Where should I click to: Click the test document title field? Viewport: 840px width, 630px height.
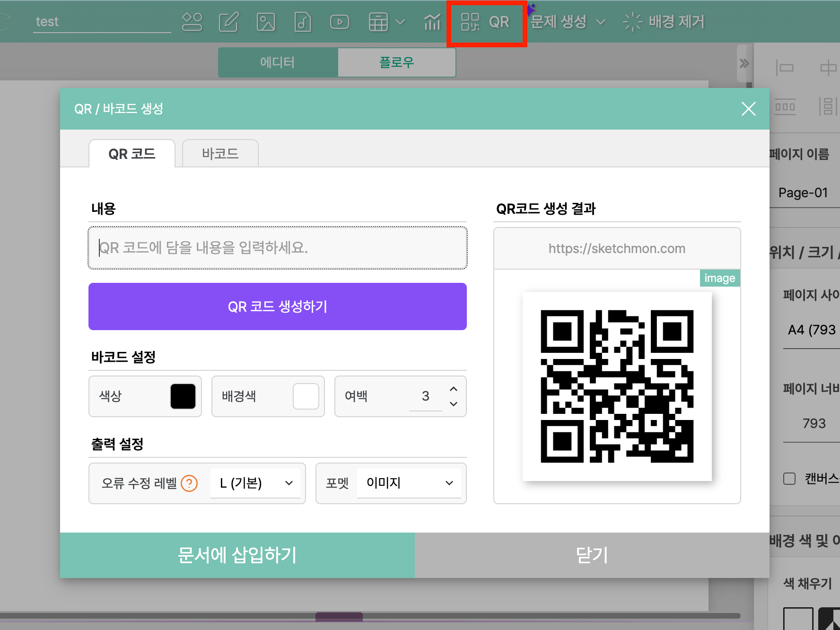point(102,22)
